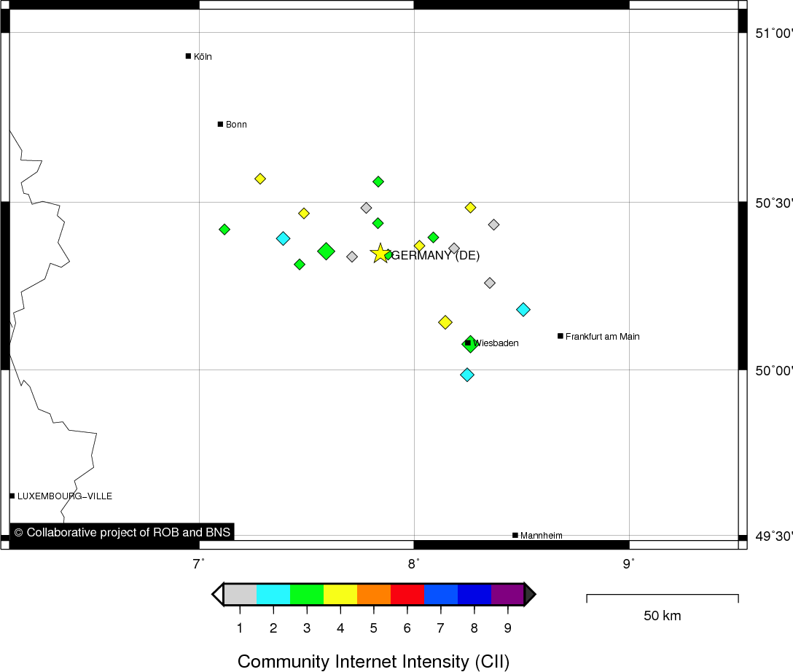Select the cyan diamond nearest Frankfurt

(523, 310)
